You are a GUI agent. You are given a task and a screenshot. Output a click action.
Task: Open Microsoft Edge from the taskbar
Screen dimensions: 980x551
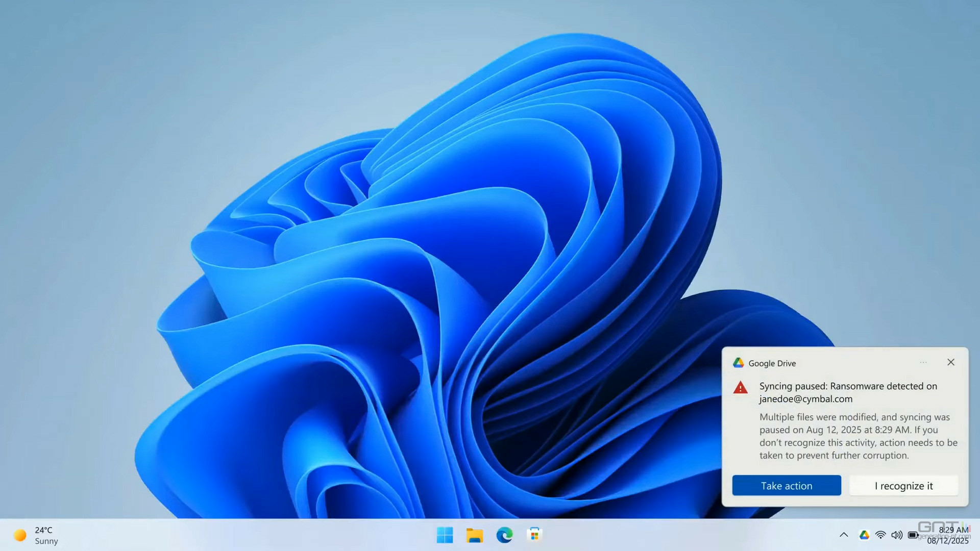click(504, 535)
